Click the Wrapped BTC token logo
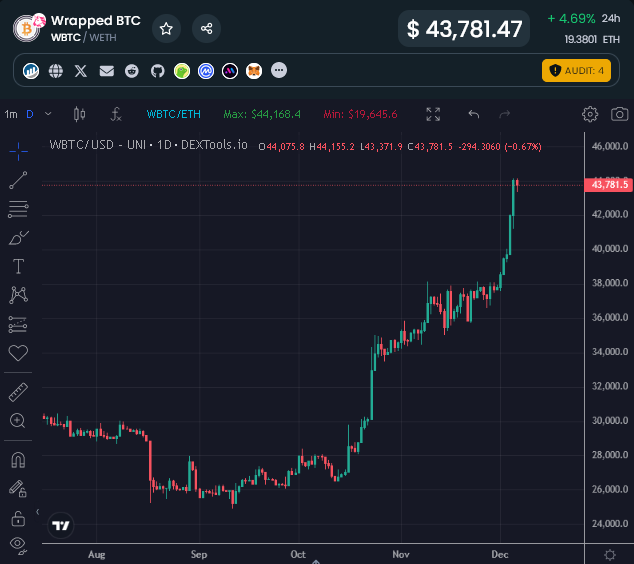Image resolution: width=634 pixels, height=564 pixels. click(27, 29)
